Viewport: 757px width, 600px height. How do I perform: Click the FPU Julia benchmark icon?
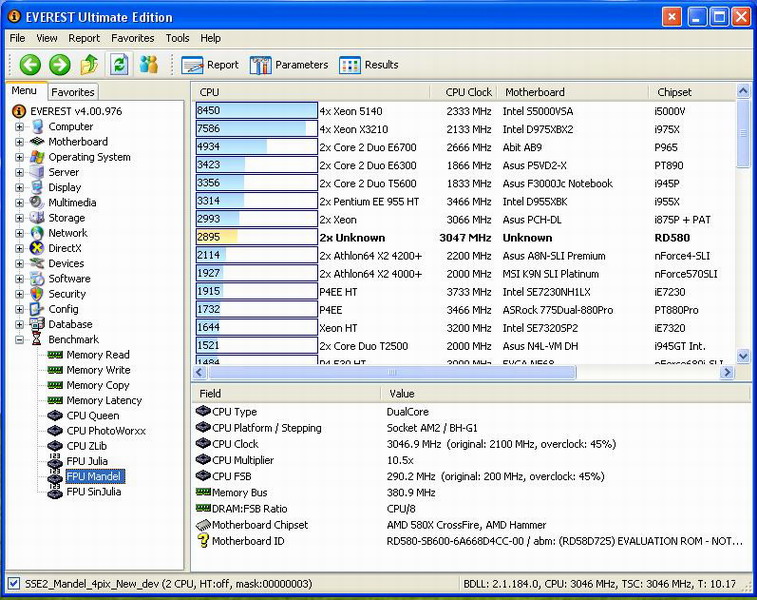55,461
